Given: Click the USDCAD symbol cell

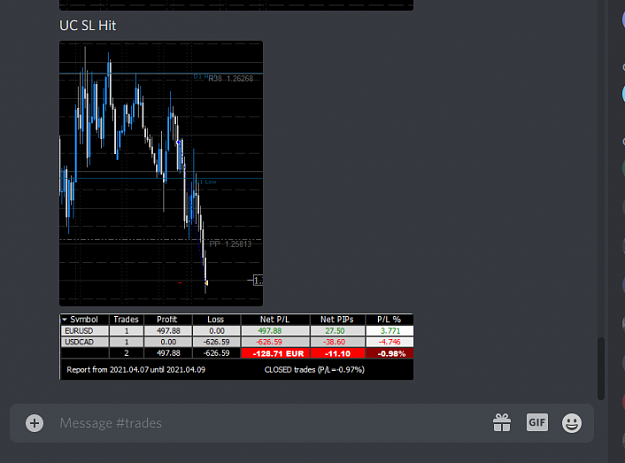Looking at the screenshot, I should (x=85, y=342).
